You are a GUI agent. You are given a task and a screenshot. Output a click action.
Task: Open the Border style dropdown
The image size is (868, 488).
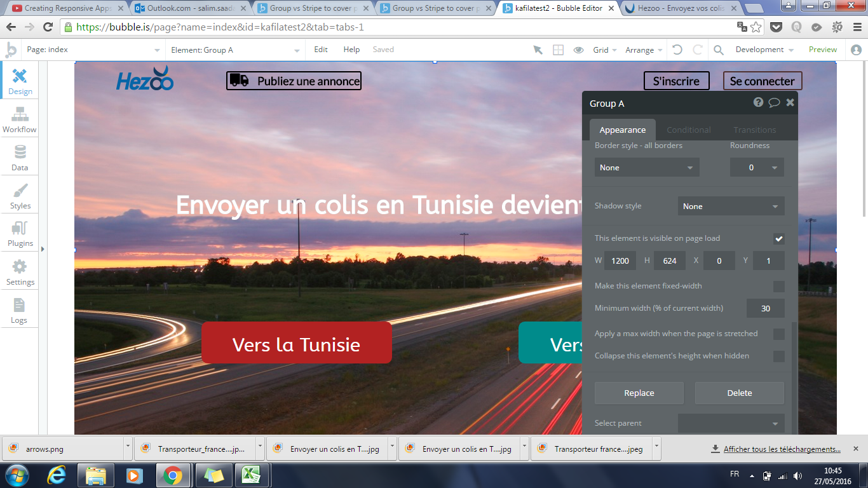pyautogui.click(x=647, y=168)
